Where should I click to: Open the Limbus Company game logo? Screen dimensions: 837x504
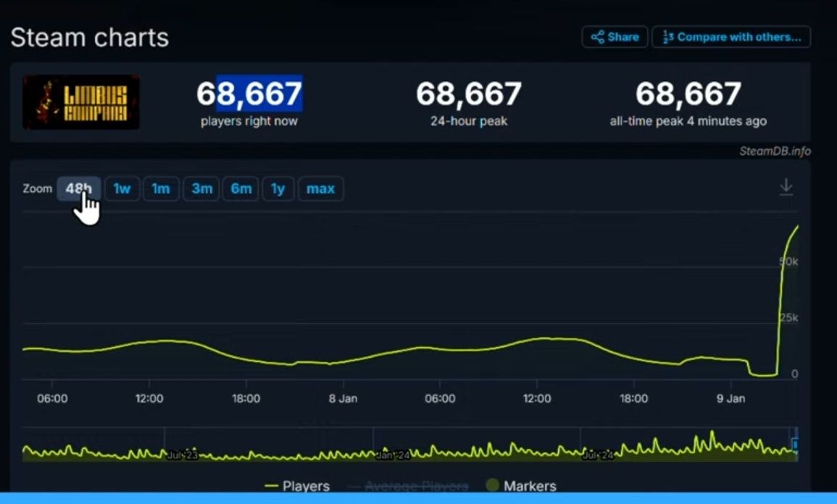pyautogui.click(x=81, y=102)
